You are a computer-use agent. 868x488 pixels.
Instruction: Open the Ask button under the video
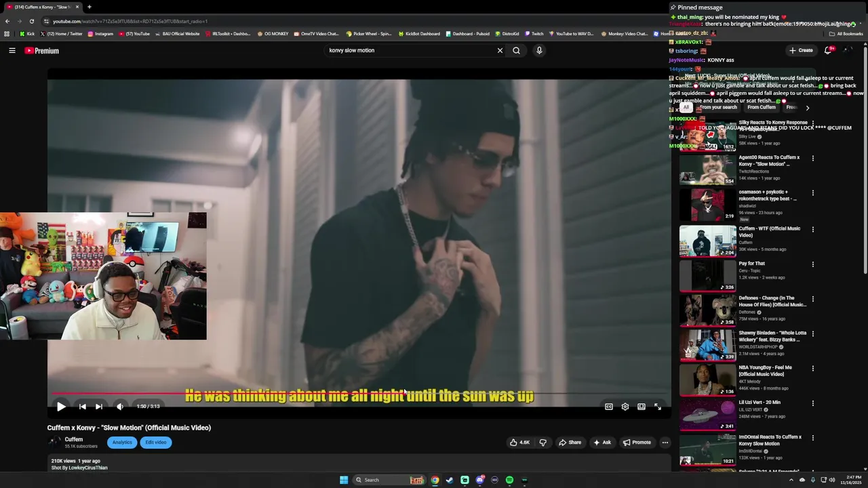(x=601, y=443)
